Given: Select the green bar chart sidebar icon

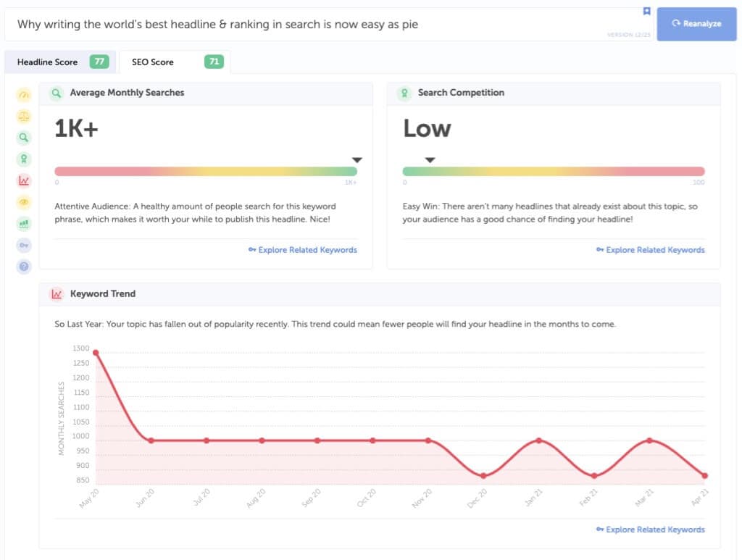Looking at the screenshot, I should pos(24,224).
